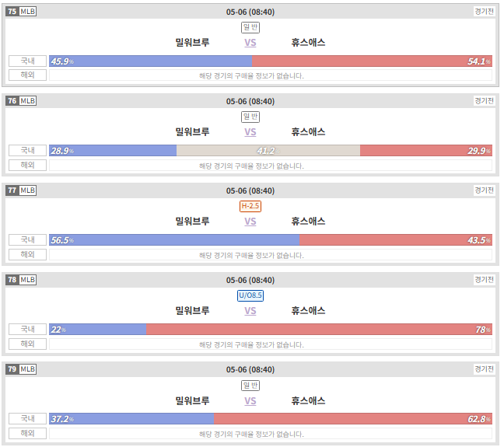The height and width of the screenshot is (447, 504).
Task: Click the VS link in match 75
Action: click(250, 43)
